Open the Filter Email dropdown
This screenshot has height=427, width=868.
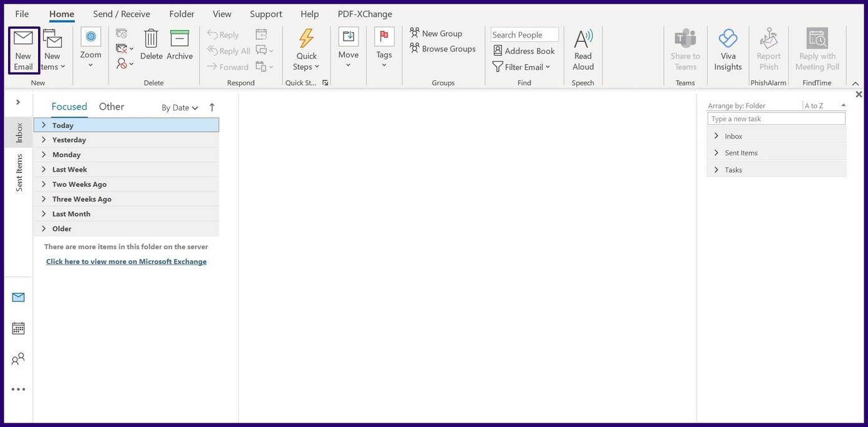coord(521,67)
